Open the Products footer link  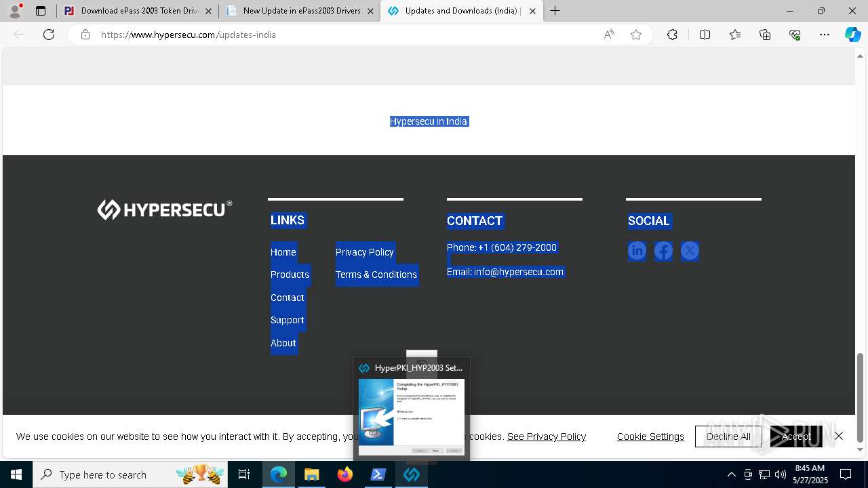[290, 274]
